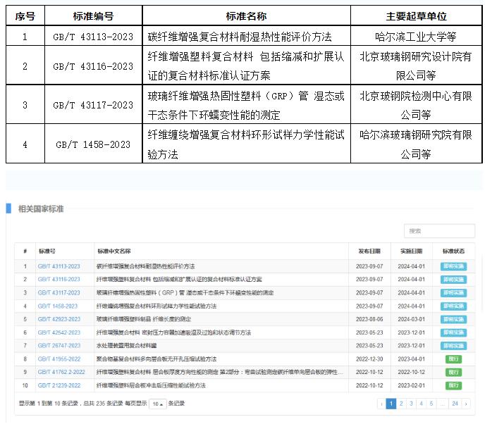Click the 现行 badge for GB/T 21239-2022
This screenshot has width=504, height=429.
pyautogui.click(x=453, y=386)
